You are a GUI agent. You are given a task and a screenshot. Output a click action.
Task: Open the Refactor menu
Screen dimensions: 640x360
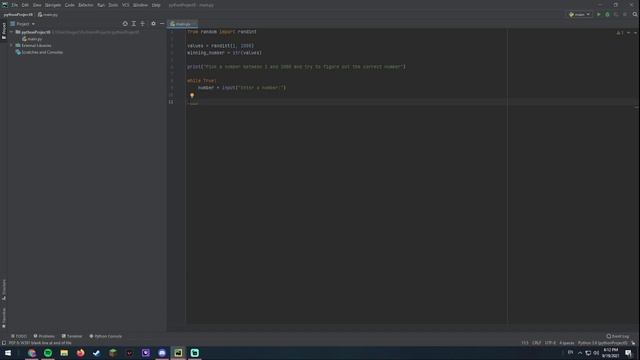86,5
